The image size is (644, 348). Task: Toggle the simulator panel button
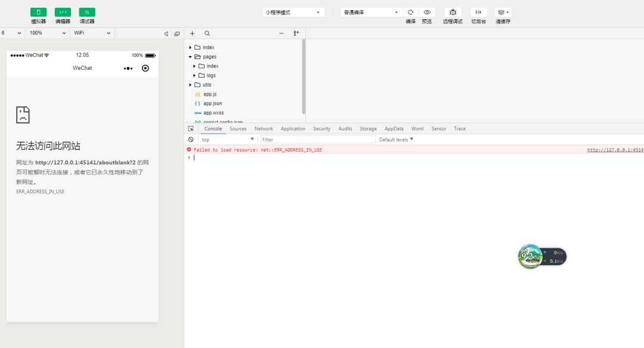click(38, 13)
